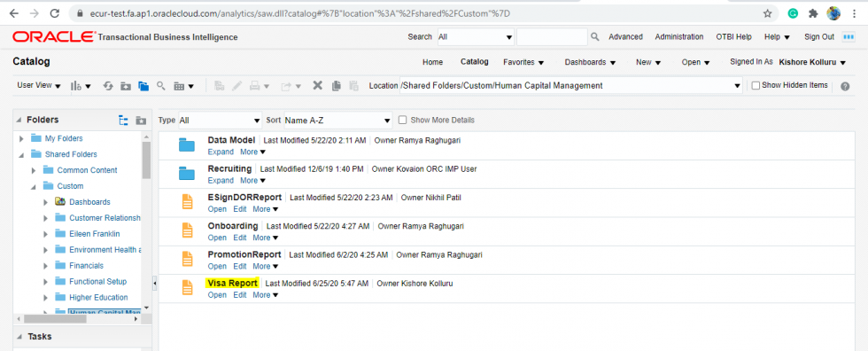Click the pane collapse arrow beside Folders
Image resolution: width=868 pixels, height=351 pixels.
pyautogui.click(x=155, y=284)
